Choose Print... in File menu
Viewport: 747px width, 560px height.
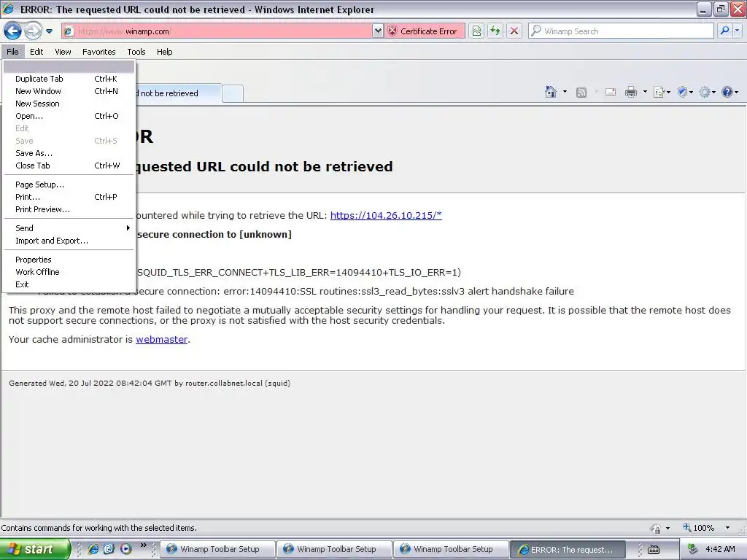[68, 197]
